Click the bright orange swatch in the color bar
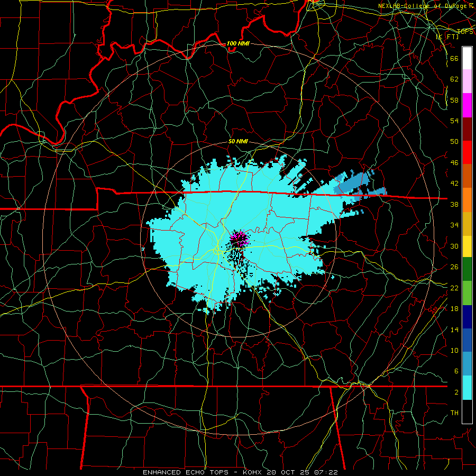This screenshot has width=476, height=476. pyautogui.click(x=467, y=199)
